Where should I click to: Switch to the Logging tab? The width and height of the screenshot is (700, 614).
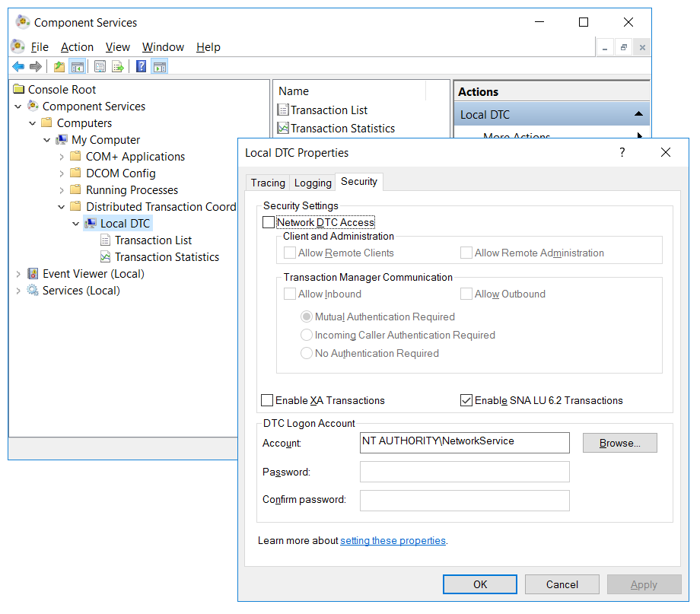(313, 183)
